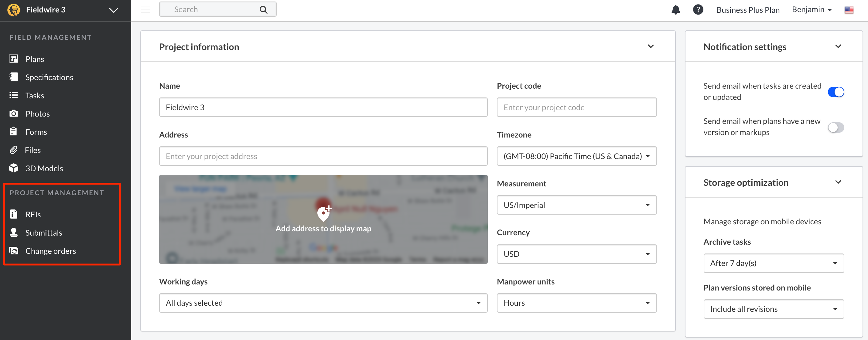Click the Change orders icon
868x340 pixels.
[13, 251]
